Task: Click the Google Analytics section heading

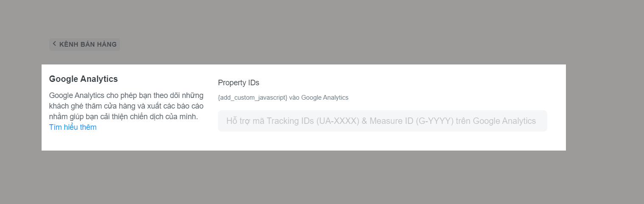Action: coord(84,79)
